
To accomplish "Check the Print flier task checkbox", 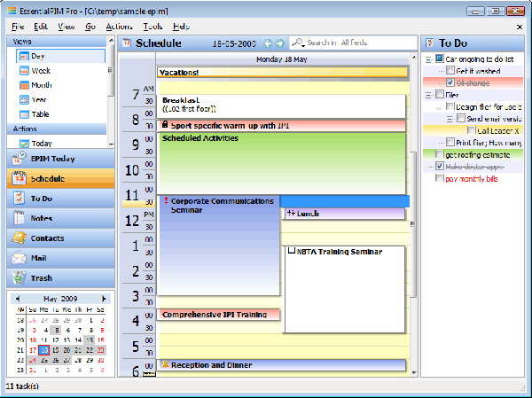I will point(450,142).
